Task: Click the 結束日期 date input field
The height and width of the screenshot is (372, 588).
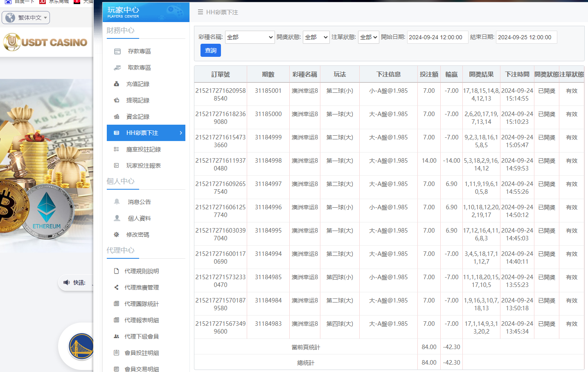Action: point(526,37)
